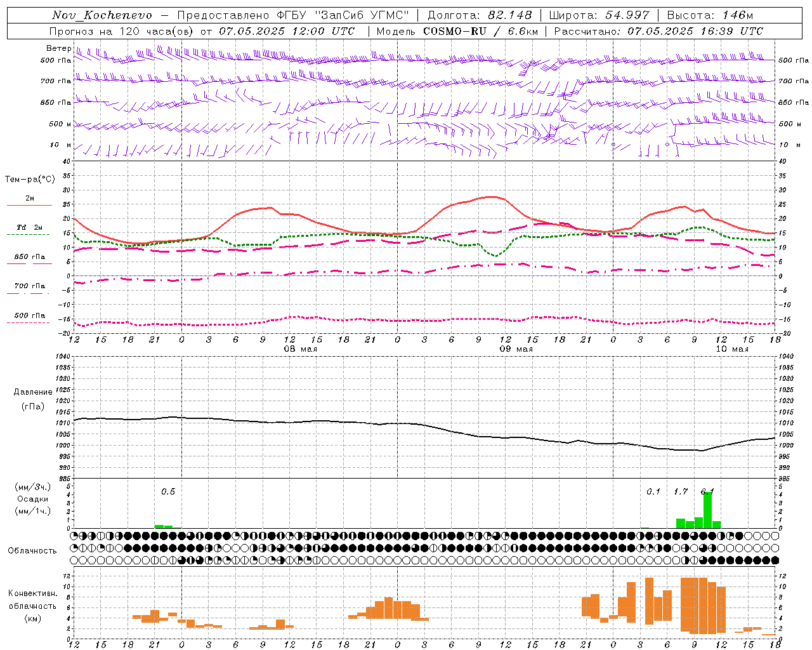
Task: Click the Широта: 54.997 value
Action: coord(599,15)
